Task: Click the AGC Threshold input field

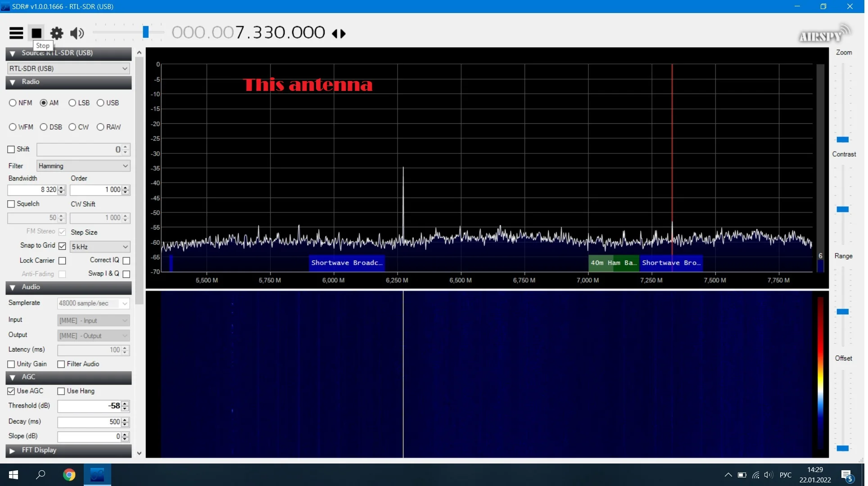Action: (x=90, y=407)
